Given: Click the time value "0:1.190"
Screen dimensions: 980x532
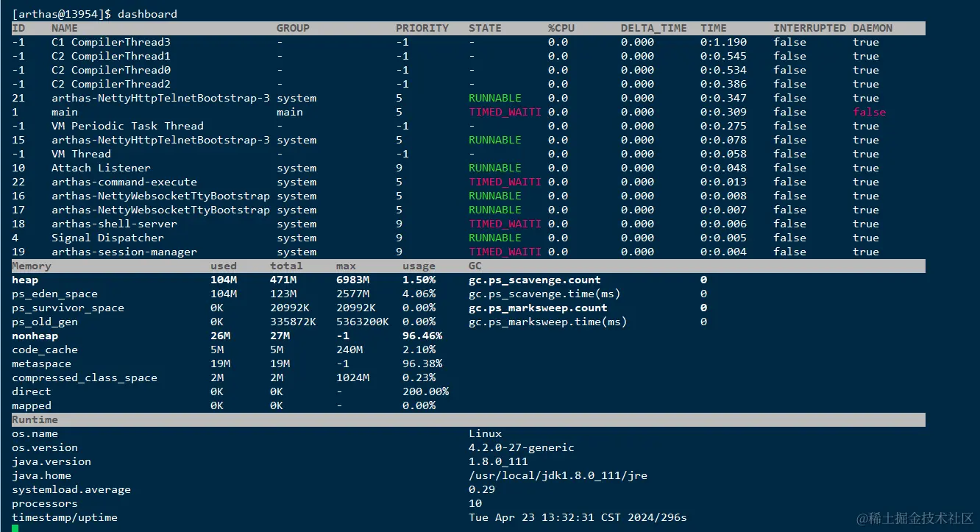Looking at the screenshot, I should point(723,42).
